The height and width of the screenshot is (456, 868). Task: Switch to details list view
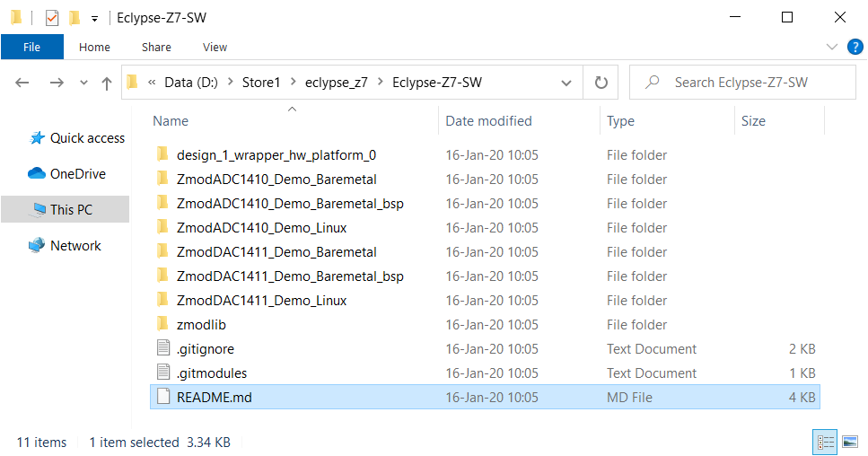point(826,442)
